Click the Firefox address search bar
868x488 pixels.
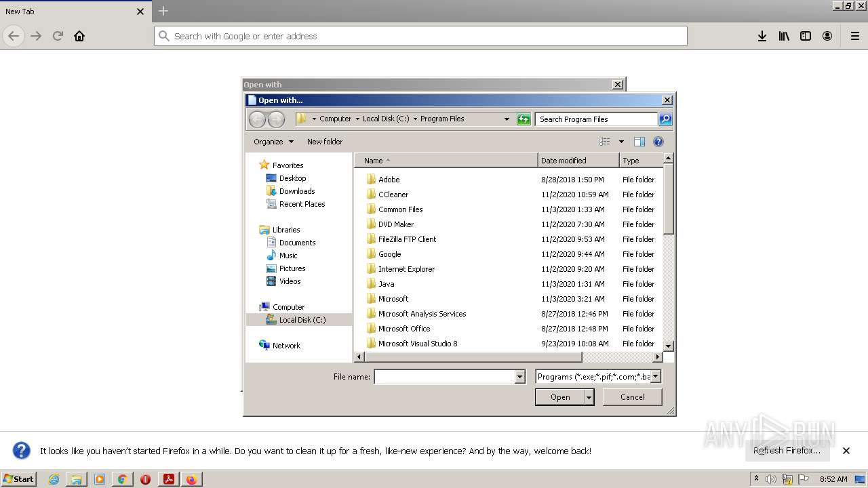[x=420, y=36]
